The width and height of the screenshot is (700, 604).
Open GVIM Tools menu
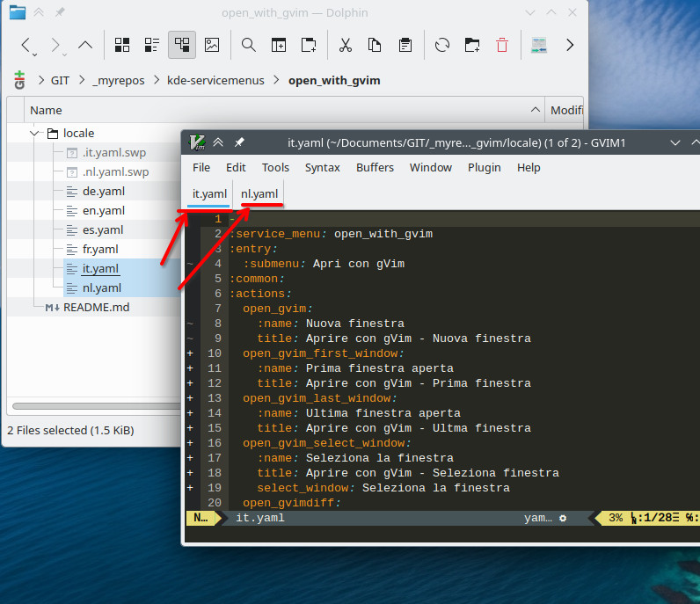click(275, 168)
